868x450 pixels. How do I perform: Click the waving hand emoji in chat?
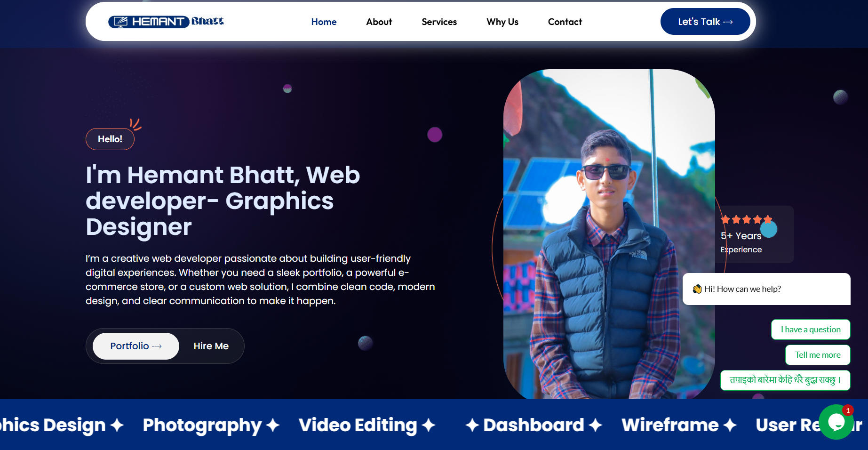697,289
